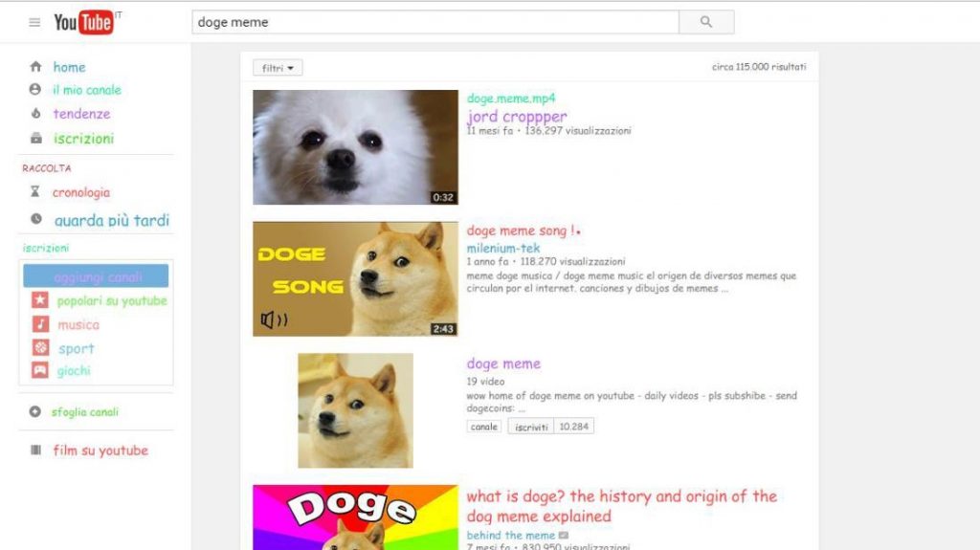This screenshot has height=550, width=980.
Task: Open popolari su youtube link
Action: [x=112, y=300]
